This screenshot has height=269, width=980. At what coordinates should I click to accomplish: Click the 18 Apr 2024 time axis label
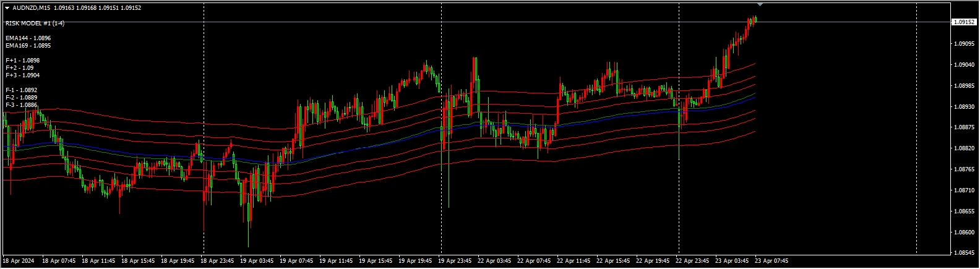pyautogui.click(x=19, y=261)
